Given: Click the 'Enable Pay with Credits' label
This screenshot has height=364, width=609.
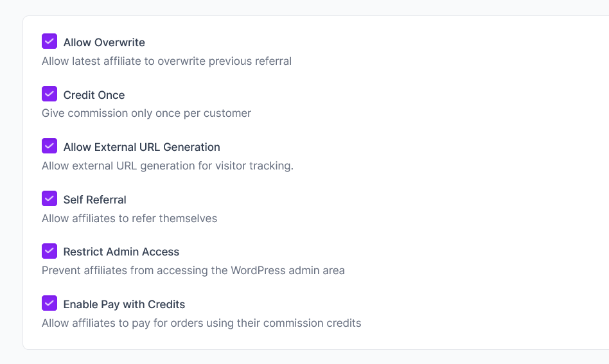Looking at the screenshot, I should [x=124, y=304].
